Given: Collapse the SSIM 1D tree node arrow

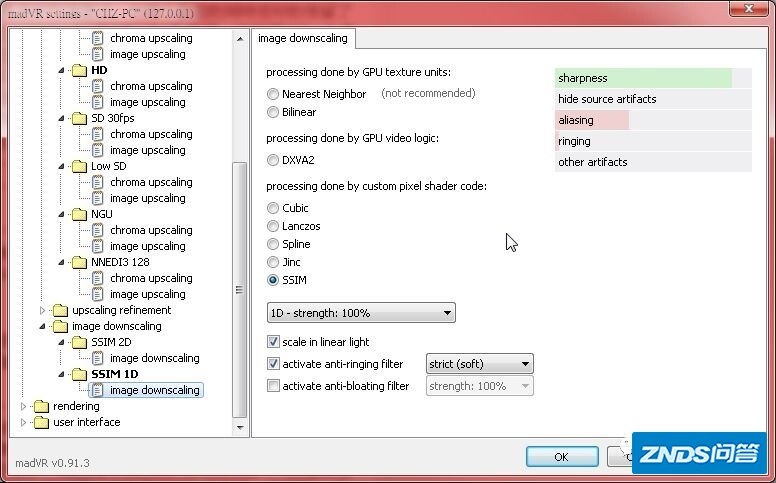Looking at the screenshot, I should (x=61, y=374).
